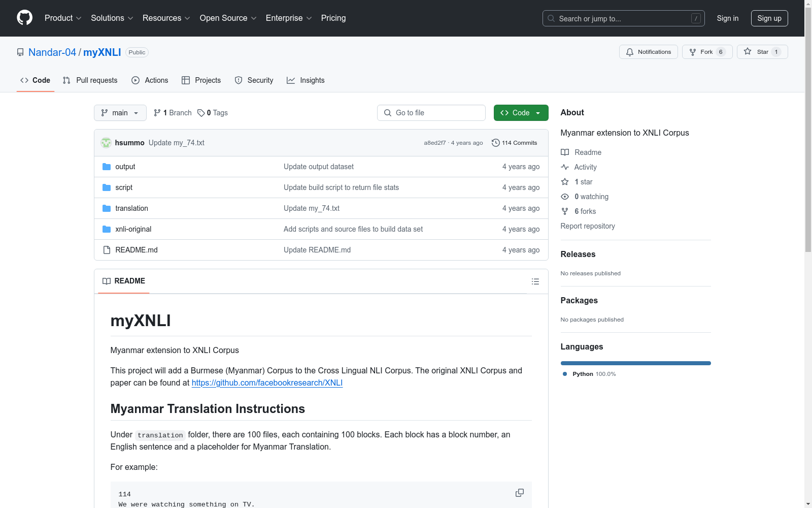Click the search magnifier icon in header

pyautogui.click(x=551, y=18)
